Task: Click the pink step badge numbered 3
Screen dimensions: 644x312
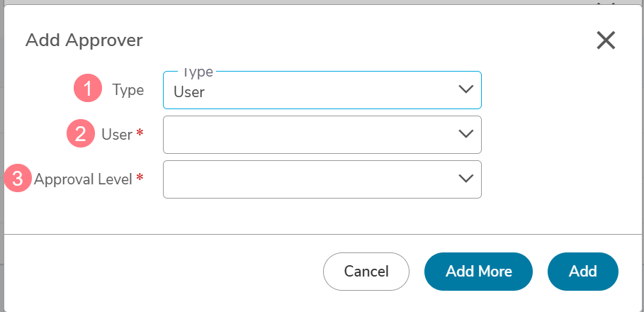Action: [x=18, y=179]
